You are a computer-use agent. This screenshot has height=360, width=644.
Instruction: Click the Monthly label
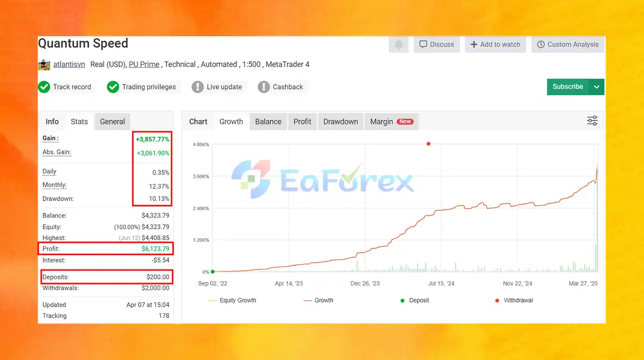54,185
